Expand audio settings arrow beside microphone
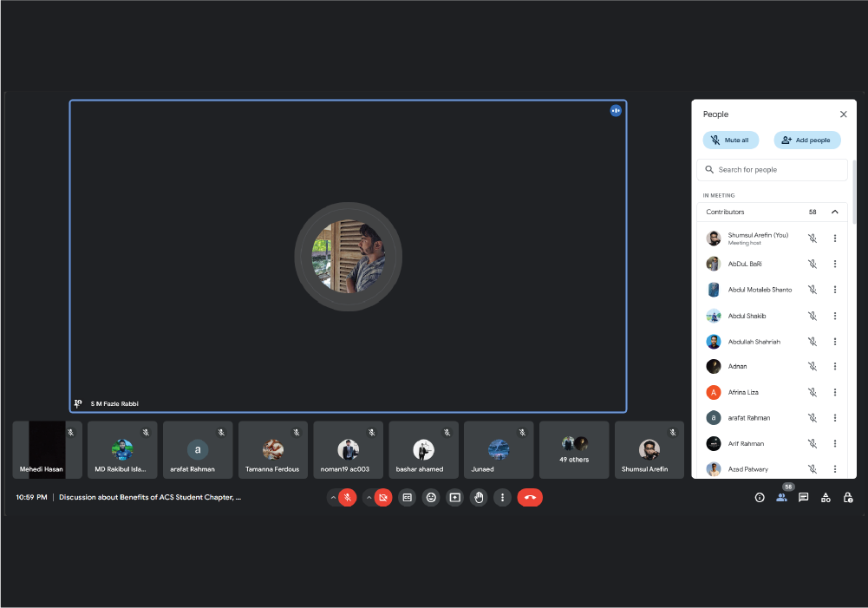The width and height of the screenshot is (868, 608). (333, 498)
